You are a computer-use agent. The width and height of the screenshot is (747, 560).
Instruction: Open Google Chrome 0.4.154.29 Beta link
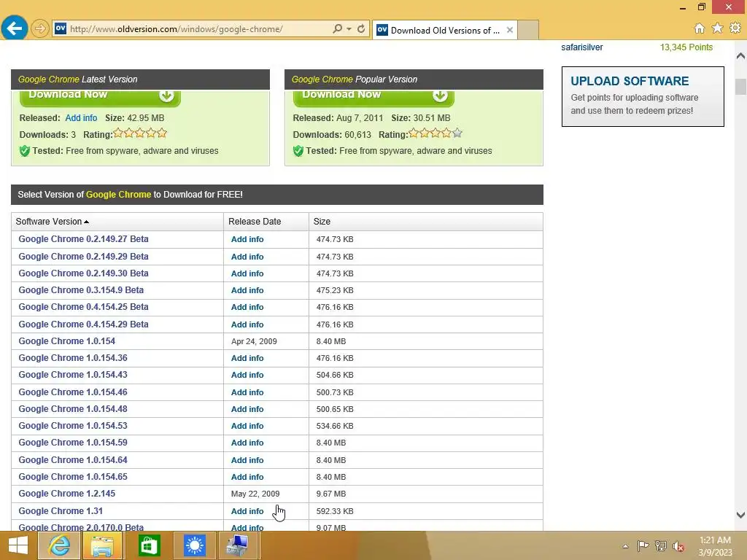(x=83, y=324)
